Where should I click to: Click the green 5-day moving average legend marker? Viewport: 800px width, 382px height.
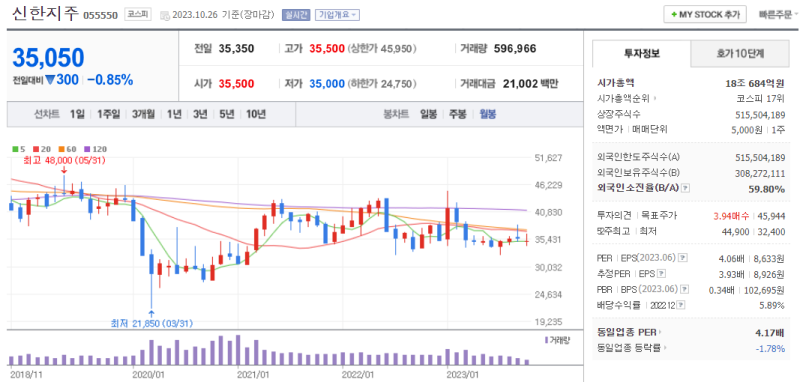15,149
